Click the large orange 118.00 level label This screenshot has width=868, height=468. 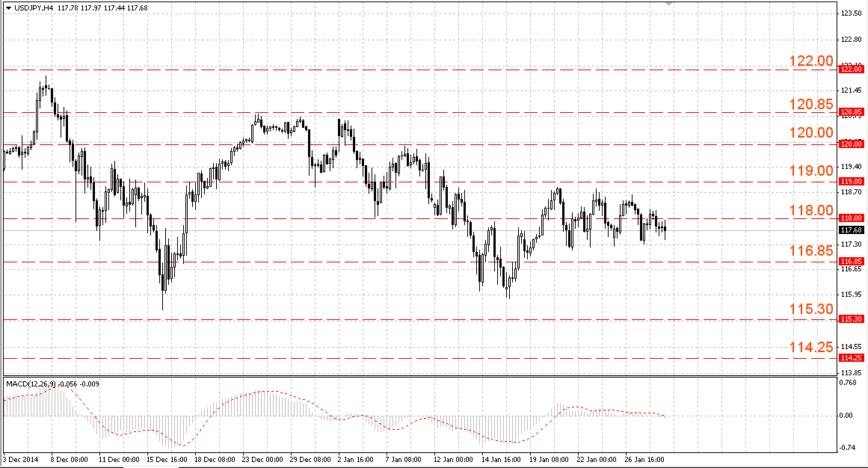click(811, 211)
